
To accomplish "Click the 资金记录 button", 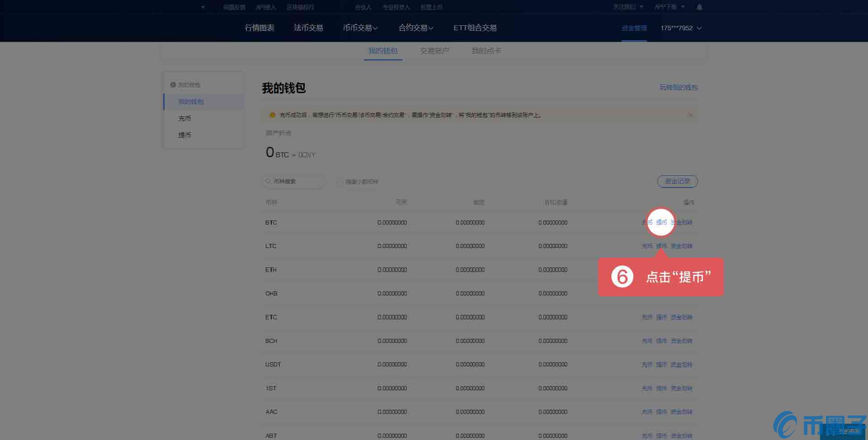I will tap(677, 181).
